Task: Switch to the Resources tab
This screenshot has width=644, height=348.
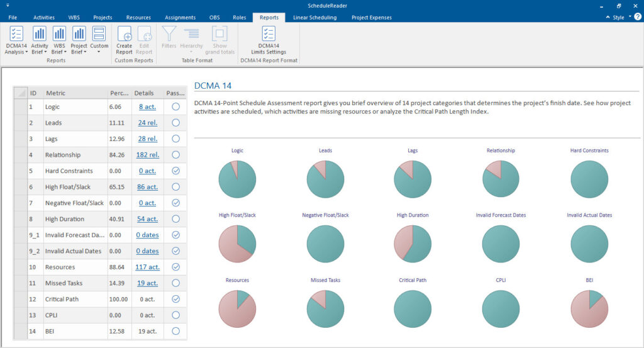Action: point(138,17)
